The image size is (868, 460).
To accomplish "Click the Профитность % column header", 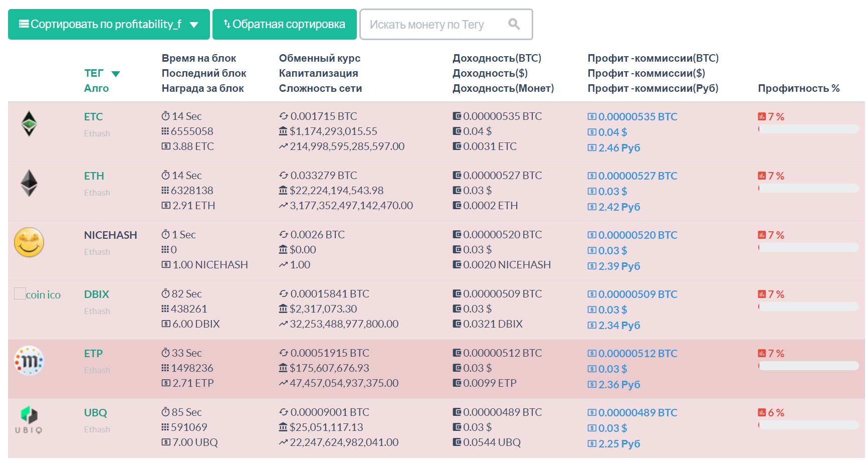I will pyautogui.click(x=799, y=88).
